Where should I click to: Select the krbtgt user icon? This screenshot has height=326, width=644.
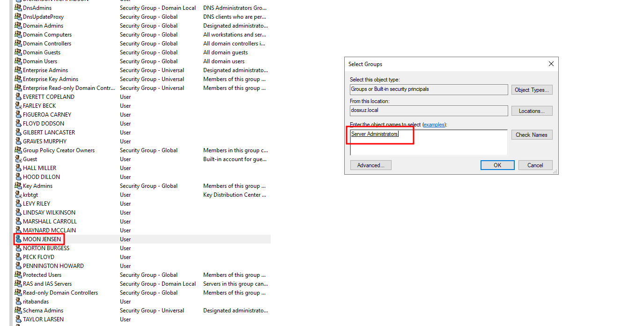point(18,195)
